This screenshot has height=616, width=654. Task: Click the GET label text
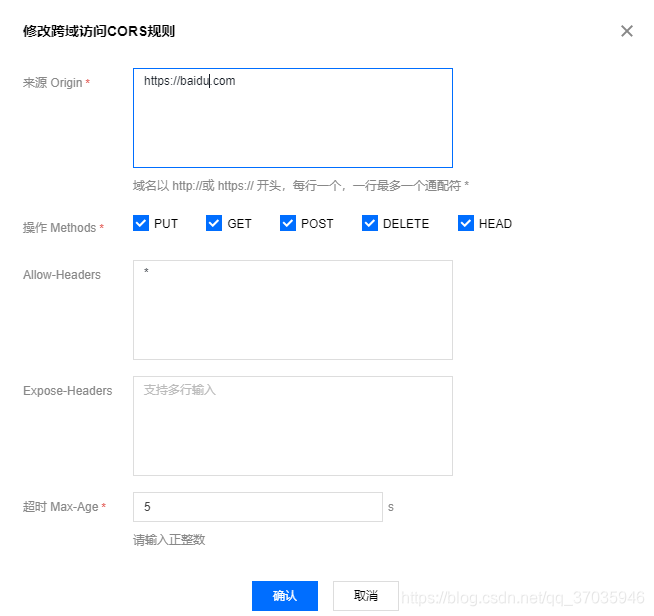coord(239,224)
